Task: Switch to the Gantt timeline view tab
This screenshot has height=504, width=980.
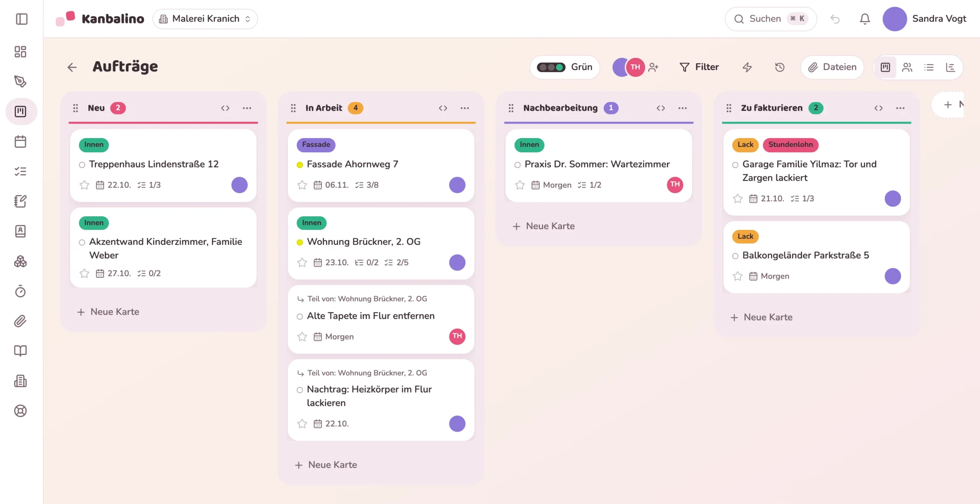Action: pos(951,67)
